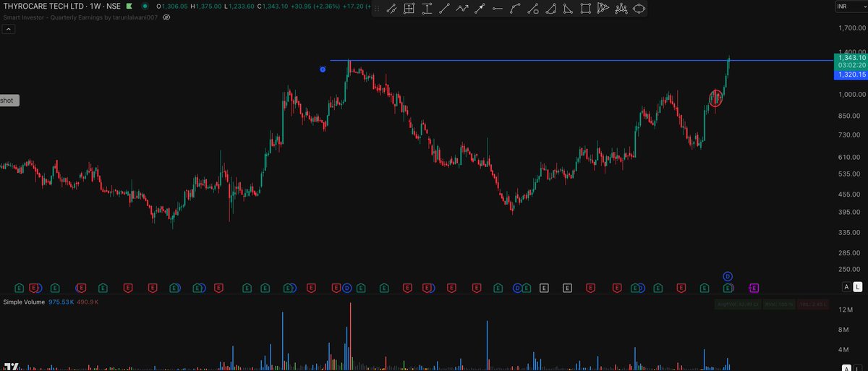Image resolution: width=868 pixels, height=371 pixels.
Task: Select the horizontal line tool
Action: [x=497, y=9]
